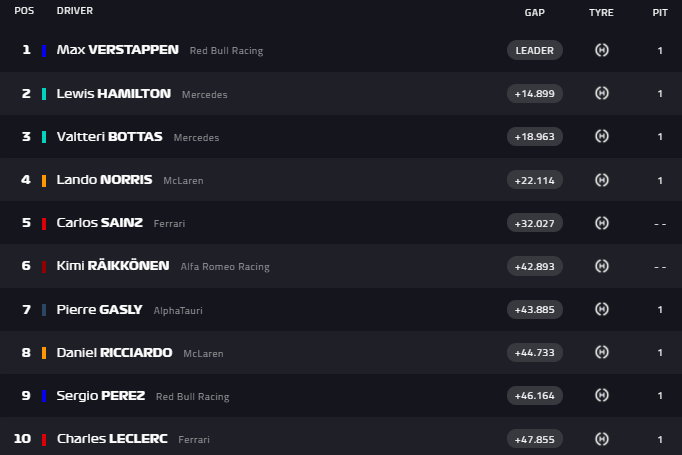This screenshot has width=682, height=455.
Task: Click Hamilton's hard tyre icon
Action: pyautogui.click(x=601, y=93)
